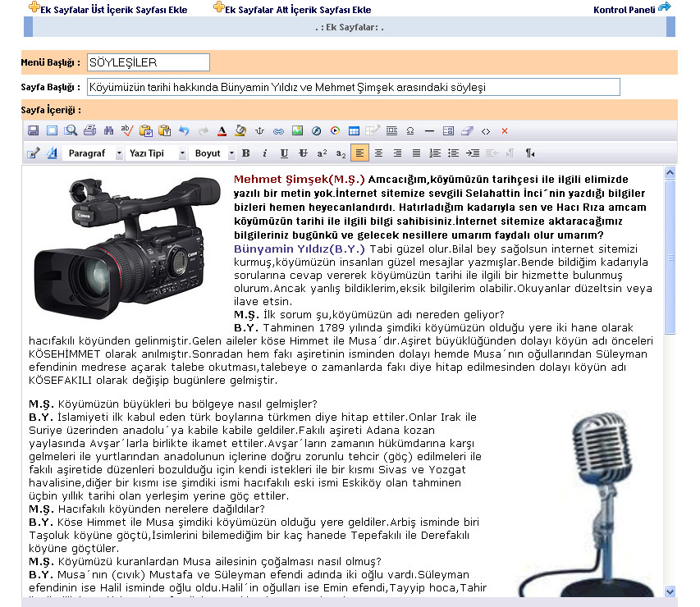Click the Sayfa Başlığı input field
700x607 pixels.
354,87
